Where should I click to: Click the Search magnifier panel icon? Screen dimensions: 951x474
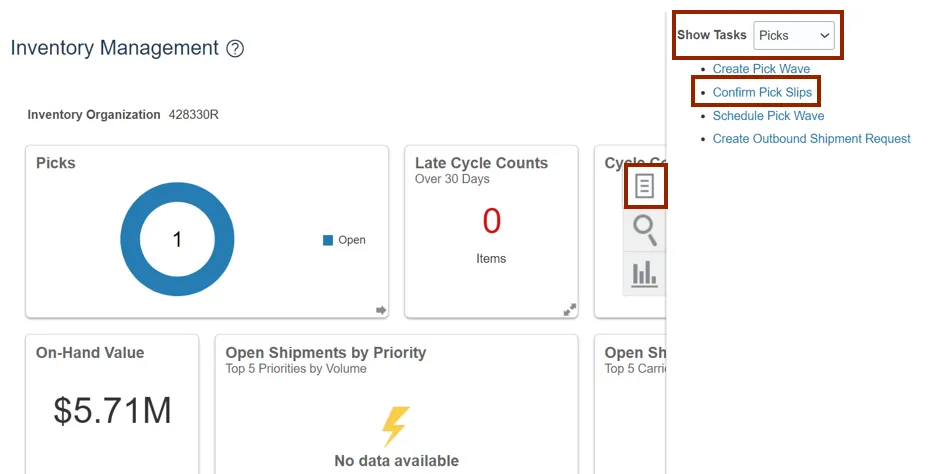645,231
